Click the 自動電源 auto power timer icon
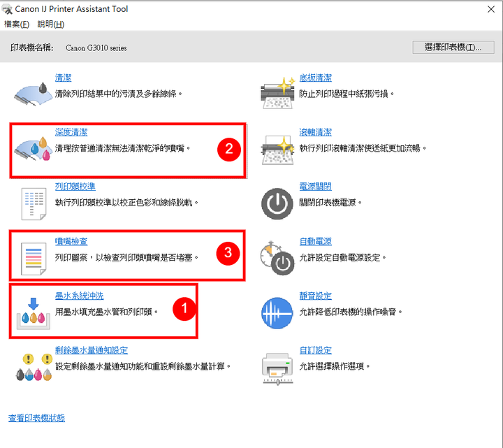Screen dimensions: 503x448 coord(277,259)
